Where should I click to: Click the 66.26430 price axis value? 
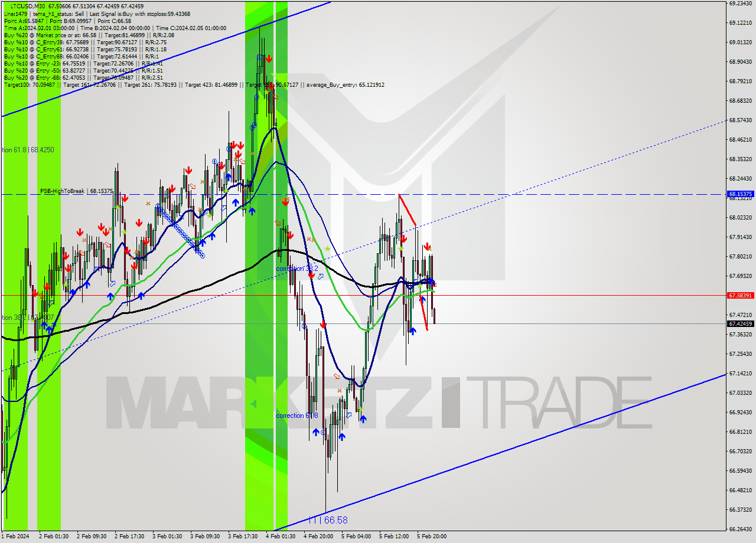pos(740,529)
